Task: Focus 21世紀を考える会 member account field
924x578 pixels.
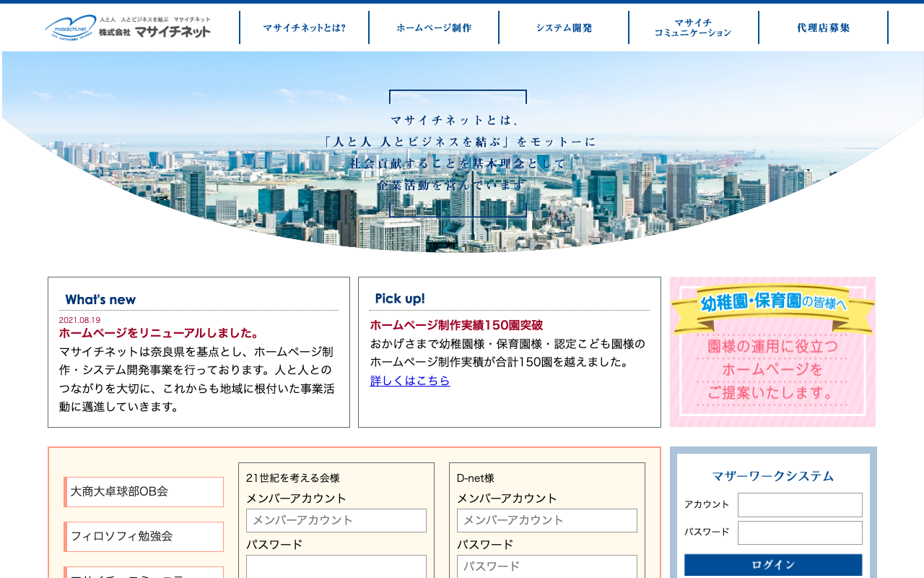Action: [x=336, y=520]
